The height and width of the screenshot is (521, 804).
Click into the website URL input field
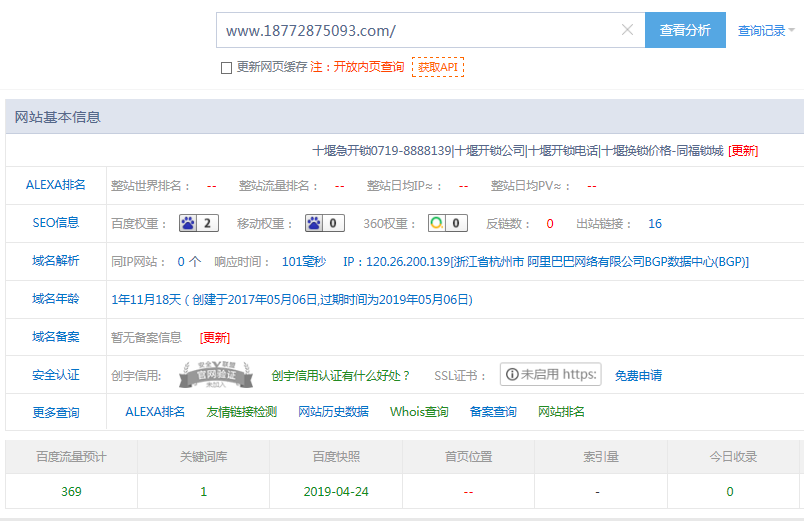[x=415, y=30]
